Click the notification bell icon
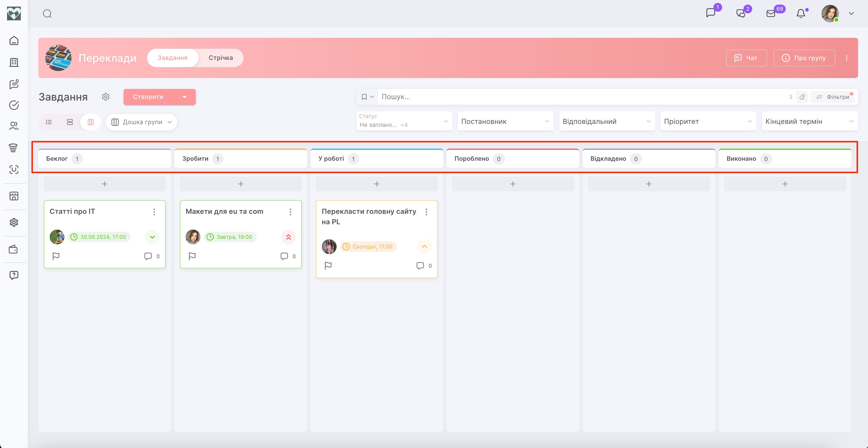Viewport: 868px width, 448px height. coord(801,14)
